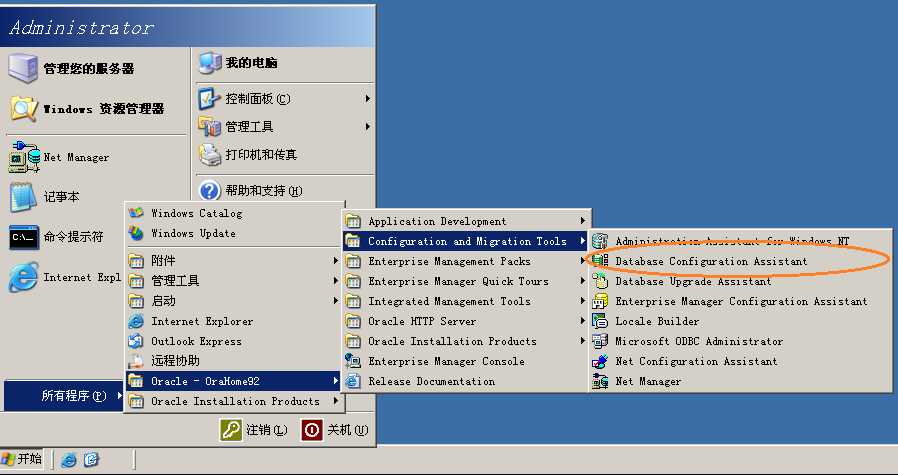Click the 注销 log off button

pyautogui.click(x=254, y=430)
